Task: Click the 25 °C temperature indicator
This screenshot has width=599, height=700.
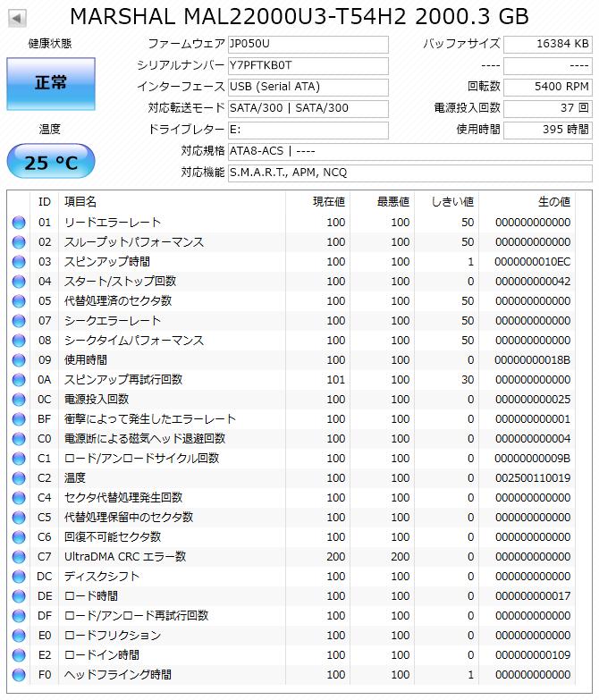Action: point(50,163)
